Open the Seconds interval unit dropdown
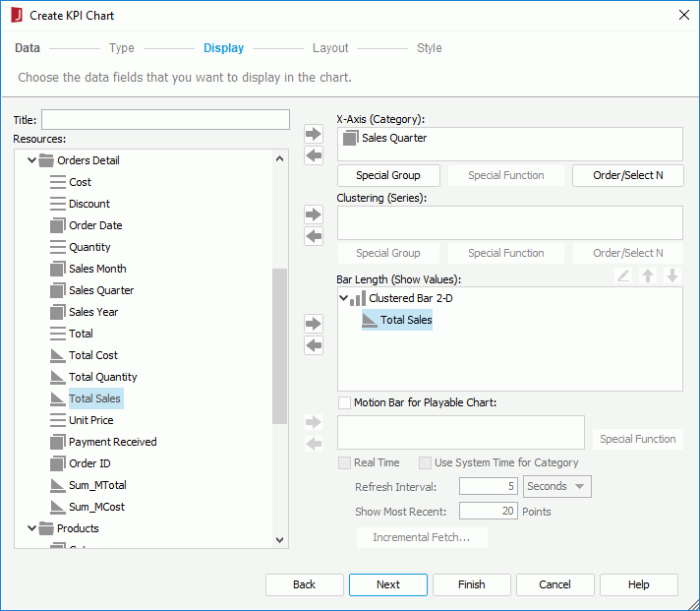This screenshot has width=700, height=611. click(557, 486)
